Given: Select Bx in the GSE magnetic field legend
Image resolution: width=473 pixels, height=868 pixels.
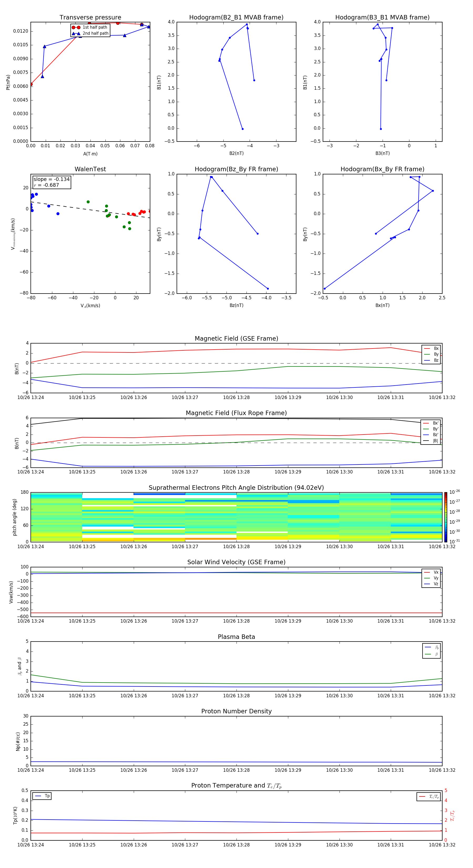Looking at the screenshot, I should [431, 349].
